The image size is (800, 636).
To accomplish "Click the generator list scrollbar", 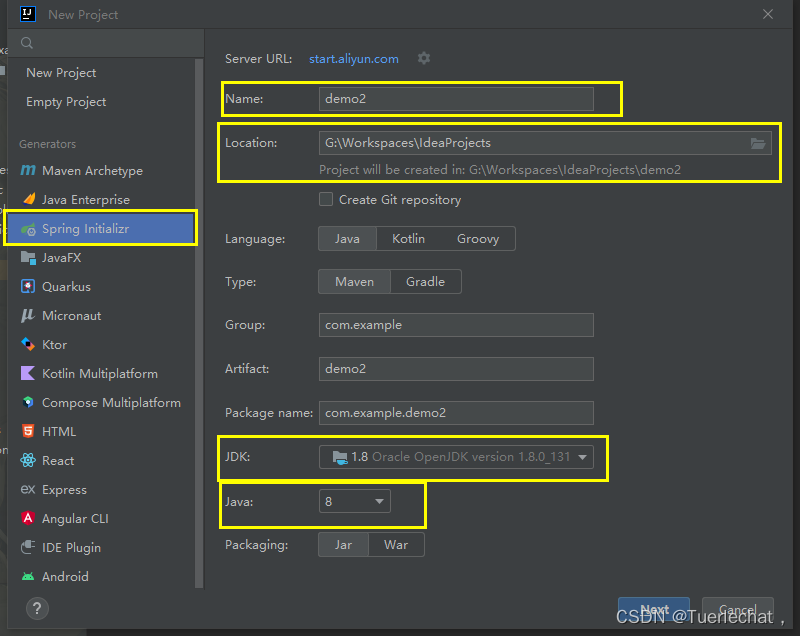I will click(x=199, y=323).
